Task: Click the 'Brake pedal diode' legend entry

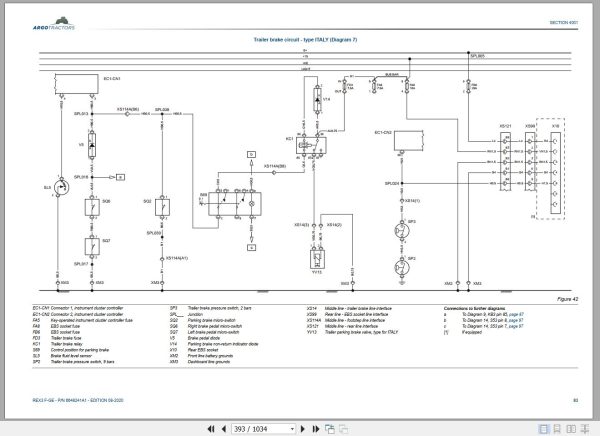Action: click(203, 338)
